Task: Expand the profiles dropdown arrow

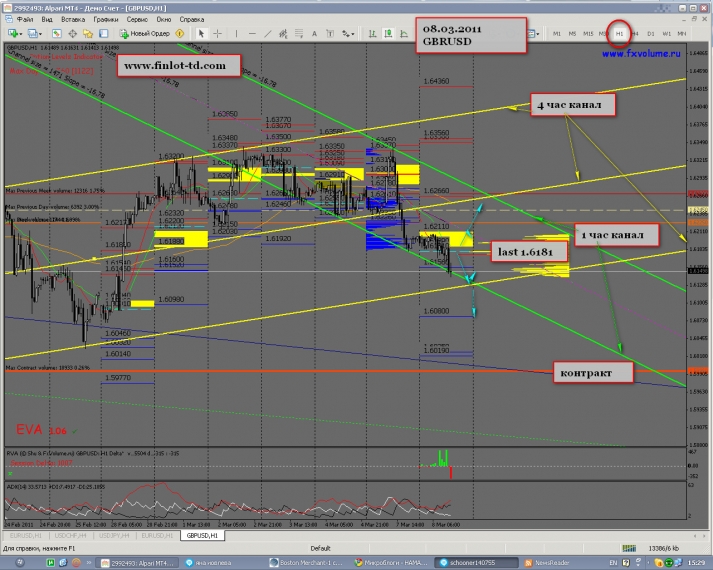Action: [40, 34]
